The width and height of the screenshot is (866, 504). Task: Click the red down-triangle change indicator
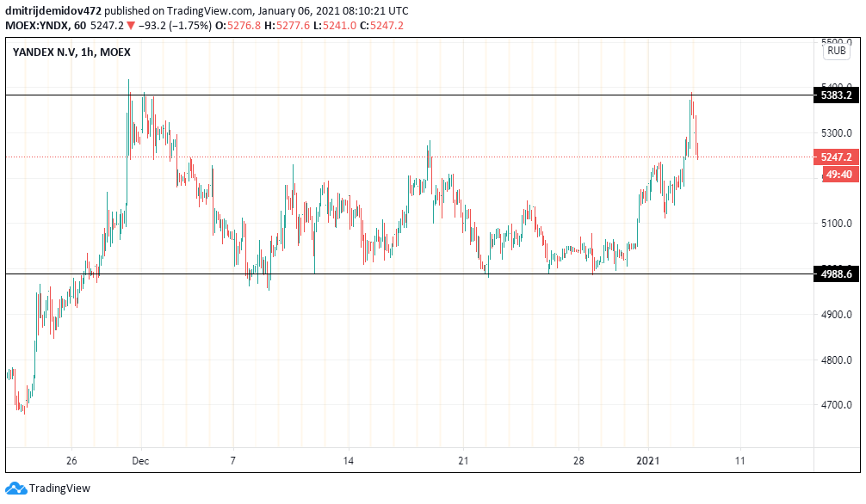pyautogui.click(x=130, y=26)
